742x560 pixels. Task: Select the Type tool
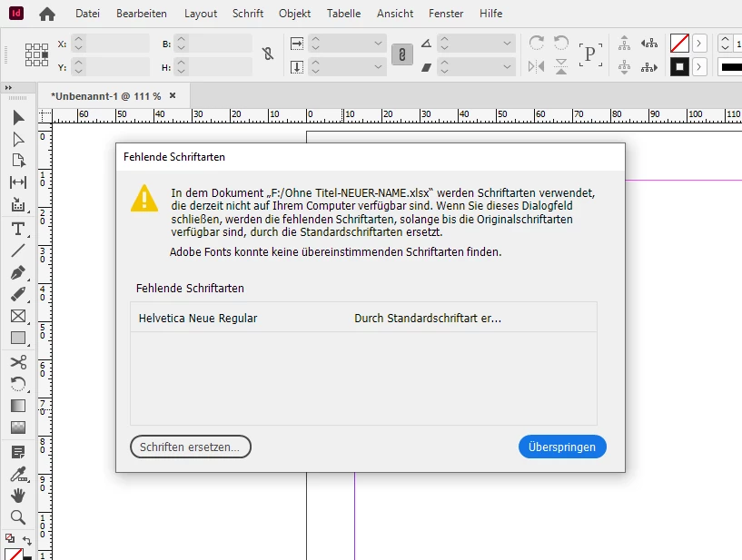18,229
